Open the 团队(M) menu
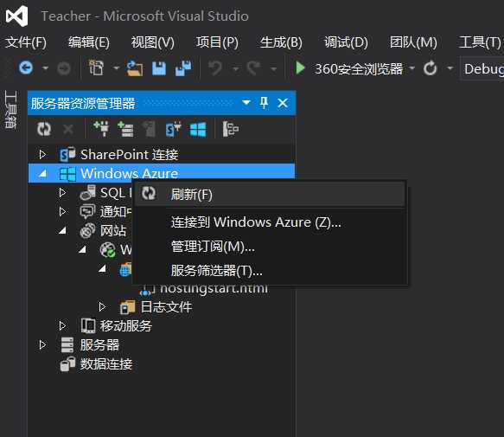 point(413,42)
